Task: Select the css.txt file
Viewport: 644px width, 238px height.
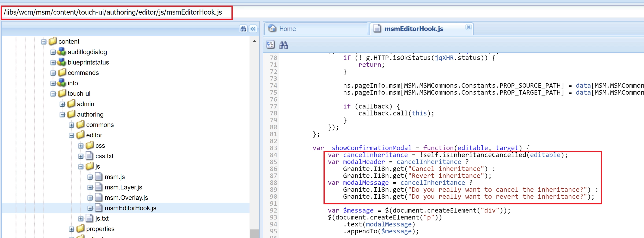Action: [104, 156]
